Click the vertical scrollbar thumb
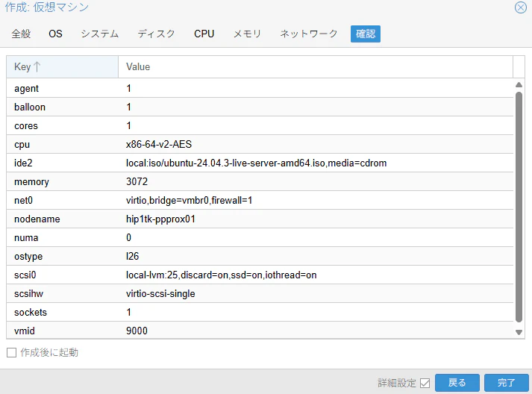Screen dimensions: 532x394 click(x=519, y=207)
